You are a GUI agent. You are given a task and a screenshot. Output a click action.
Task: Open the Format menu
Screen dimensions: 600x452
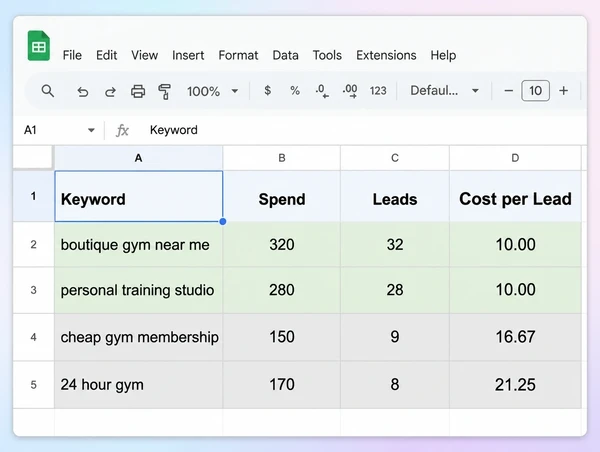pos(238,55)
